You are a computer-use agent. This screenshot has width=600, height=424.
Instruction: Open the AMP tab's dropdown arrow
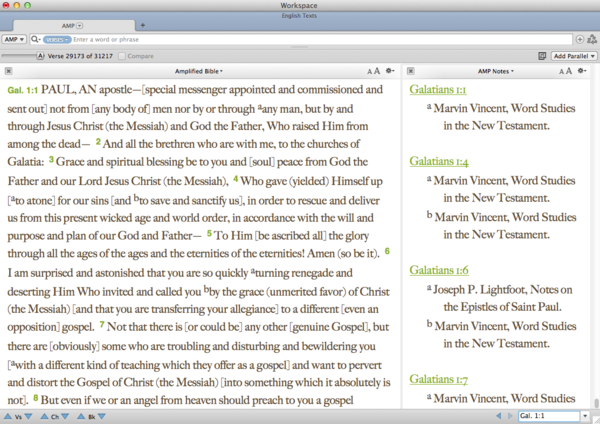click(80, 26)
